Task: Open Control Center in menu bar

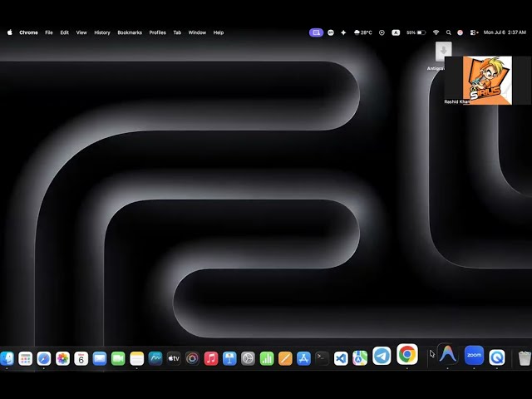Action: coord(474,32)
